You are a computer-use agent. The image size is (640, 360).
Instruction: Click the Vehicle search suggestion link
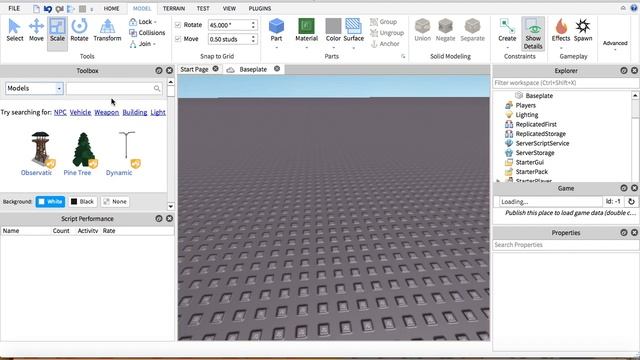click(80, 112)
